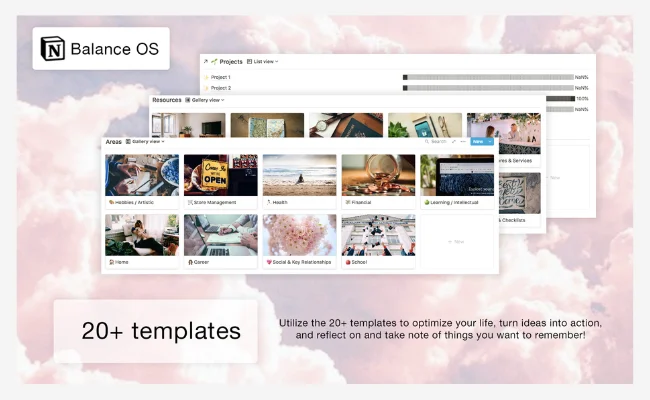Click the Financial label
The height and width of the screenshot is (400, 650).
361,202
